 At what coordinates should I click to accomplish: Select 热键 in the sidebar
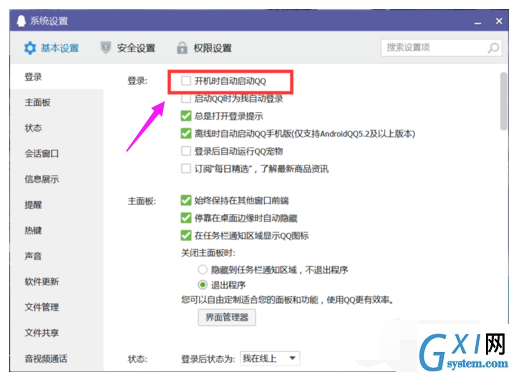(x=33, y=230)
